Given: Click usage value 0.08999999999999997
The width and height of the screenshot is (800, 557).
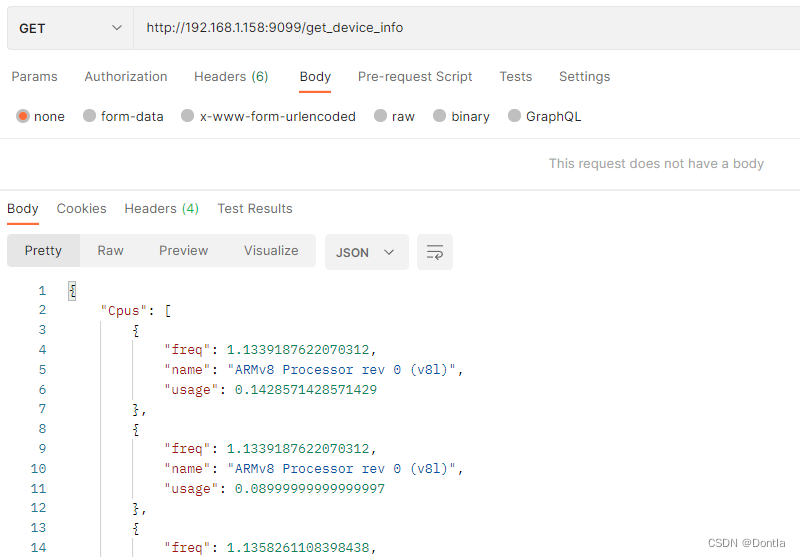Looking at the screenshot, I should 310,489.
